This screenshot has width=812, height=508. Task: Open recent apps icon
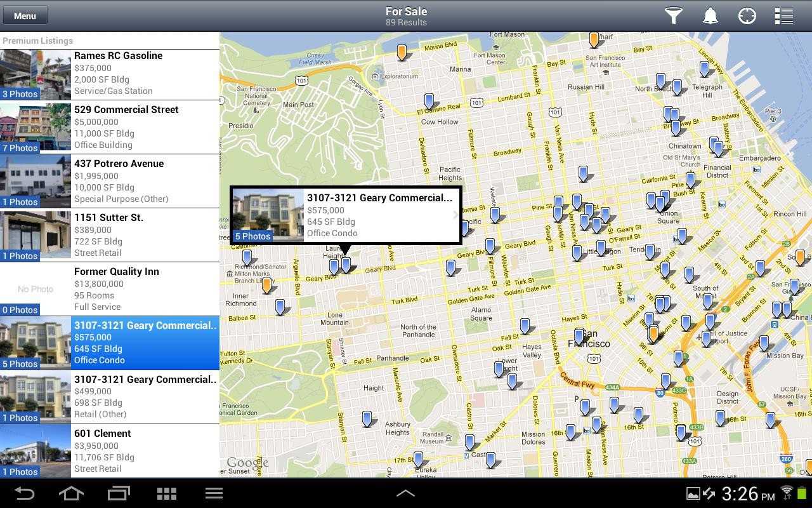tap(119, 493)
